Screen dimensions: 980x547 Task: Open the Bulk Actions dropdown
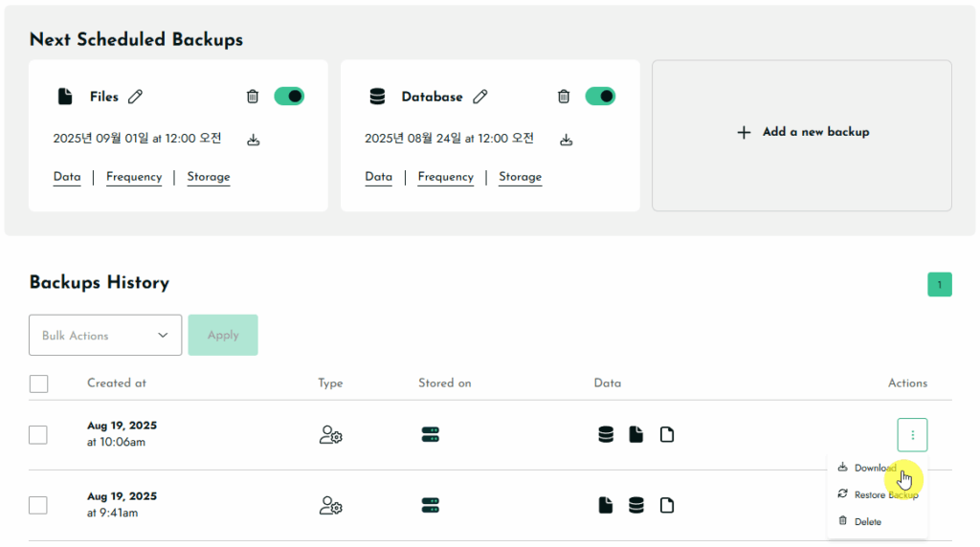[105, 336]
